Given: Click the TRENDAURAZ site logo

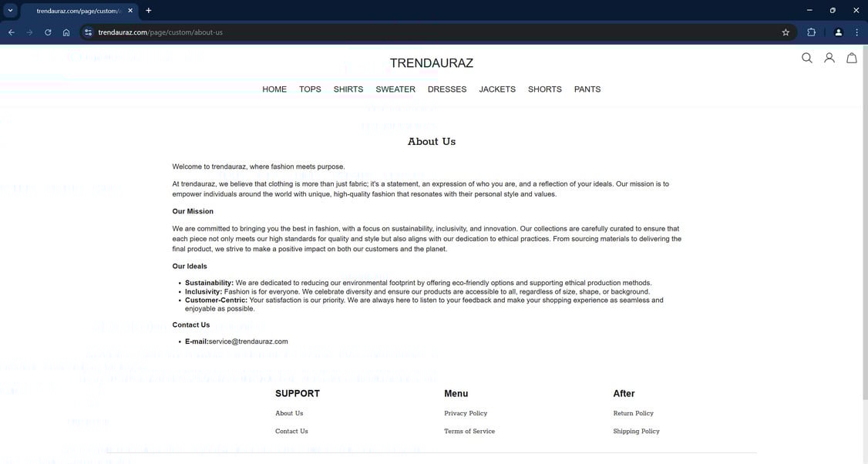Looking at the screenshot, I should tap(431, 63).
